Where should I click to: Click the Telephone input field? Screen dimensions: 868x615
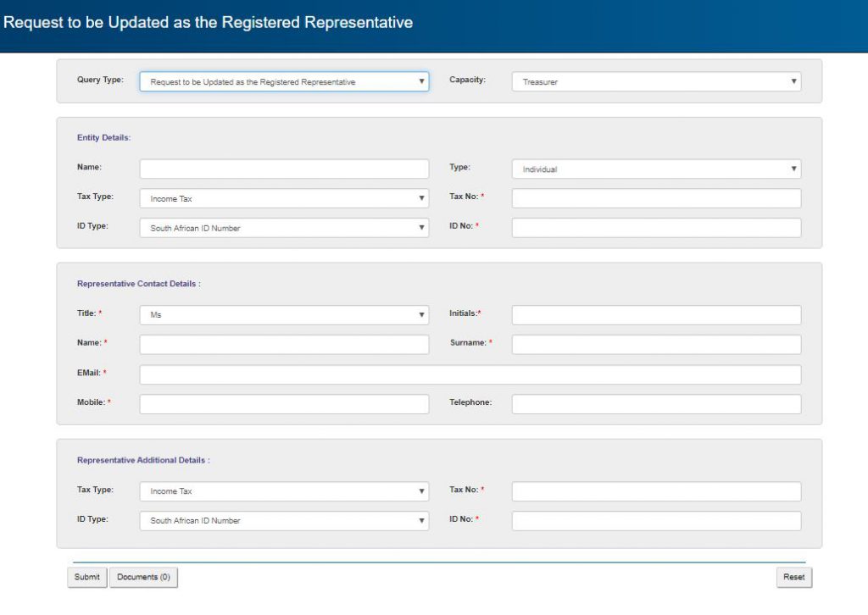[x=654, y=403]
